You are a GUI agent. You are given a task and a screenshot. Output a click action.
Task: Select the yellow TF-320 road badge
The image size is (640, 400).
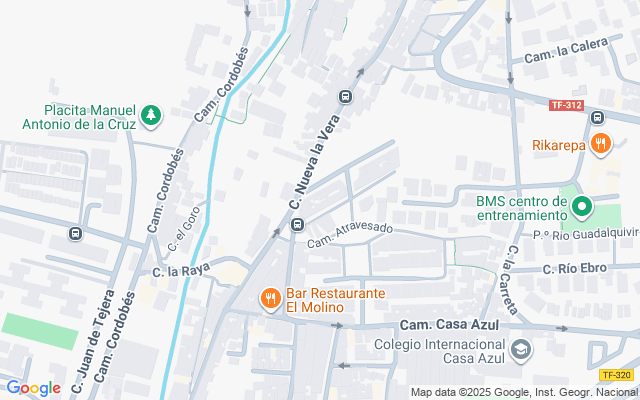616,375
